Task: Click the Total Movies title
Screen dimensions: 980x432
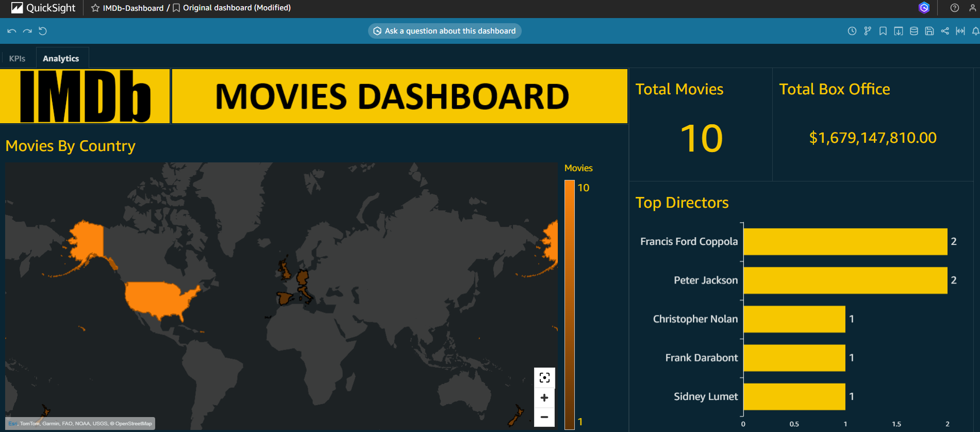Action: (679, 89)
